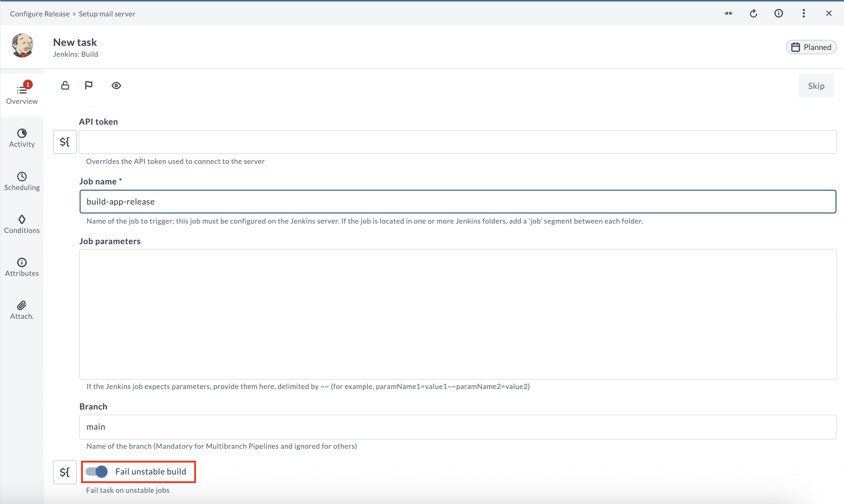Open the info icon in the header
Screen dimensions: 844x504
pos(779,13)
